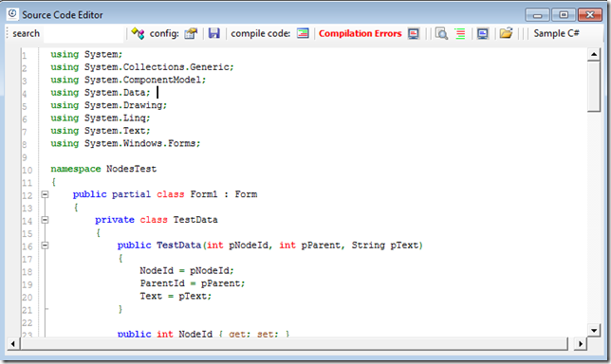Click 'using System.Text;' line
This screenshot has height=364, width=611.
pos(101,131)
